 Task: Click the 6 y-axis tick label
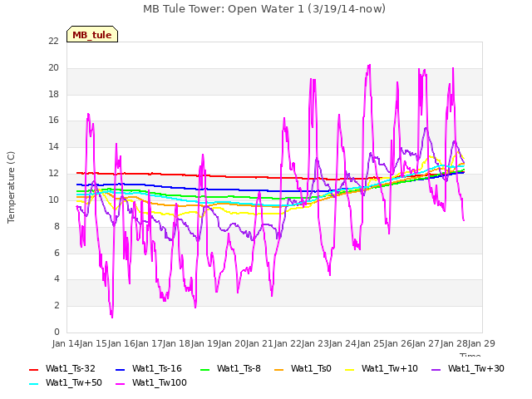57,253
